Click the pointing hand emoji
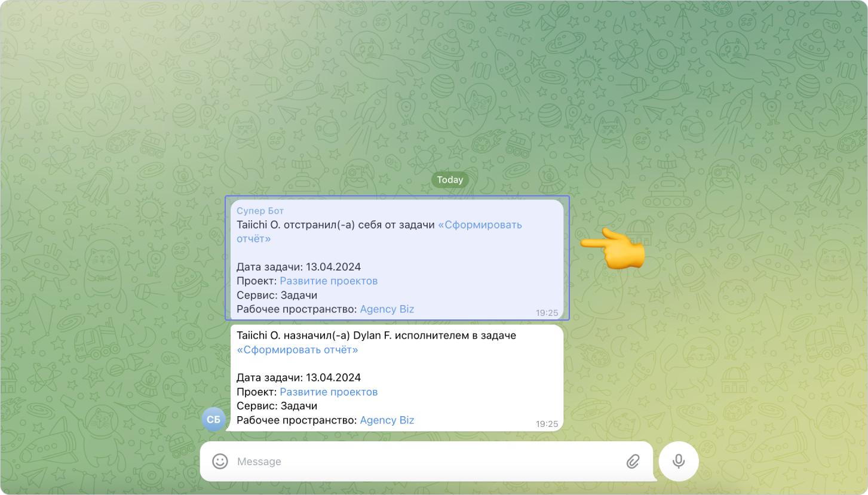The image size is (868, 495). tap(613, 248)
